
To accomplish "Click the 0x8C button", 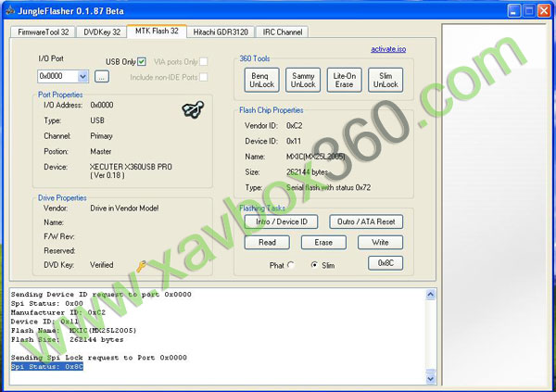I will click(x=385, y=263).
